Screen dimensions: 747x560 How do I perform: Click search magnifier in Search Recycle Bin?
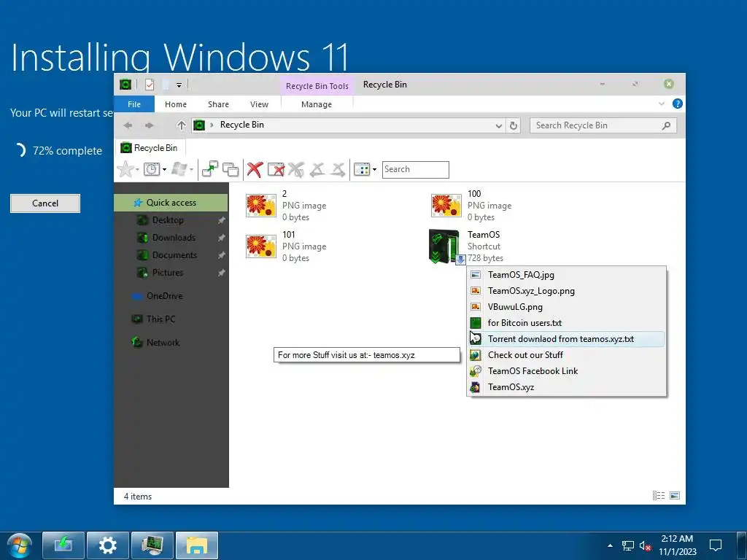coord(666,125)
